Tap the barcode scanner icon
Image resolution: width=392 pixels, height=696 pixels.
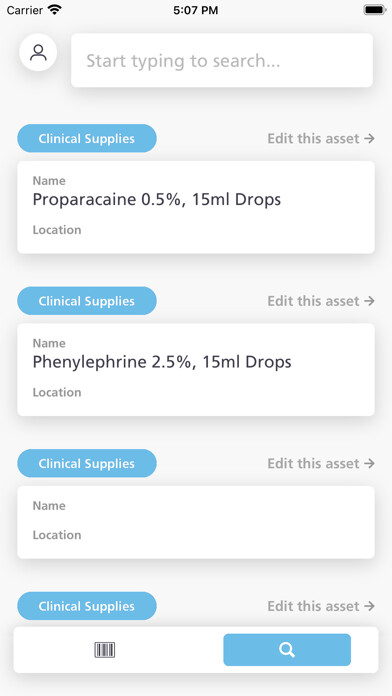click(105, 650)
